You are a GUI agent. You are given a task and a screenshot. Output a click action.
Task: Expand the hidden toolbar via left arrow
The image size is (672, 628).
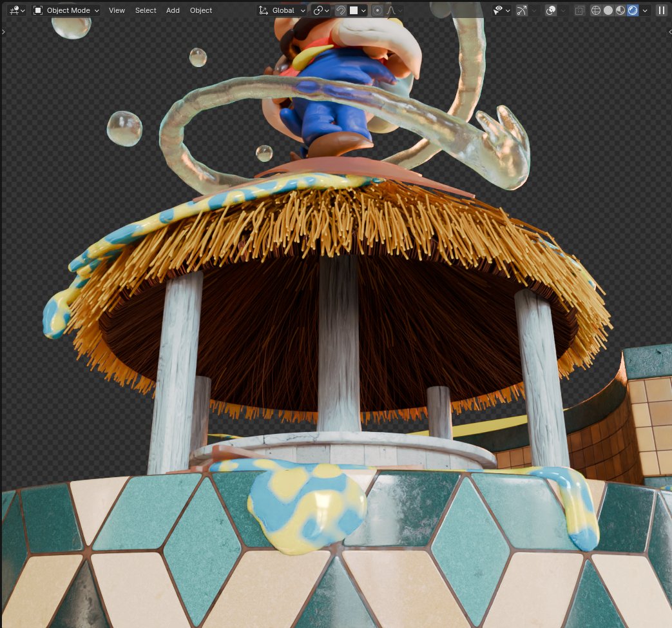point(3,32)
